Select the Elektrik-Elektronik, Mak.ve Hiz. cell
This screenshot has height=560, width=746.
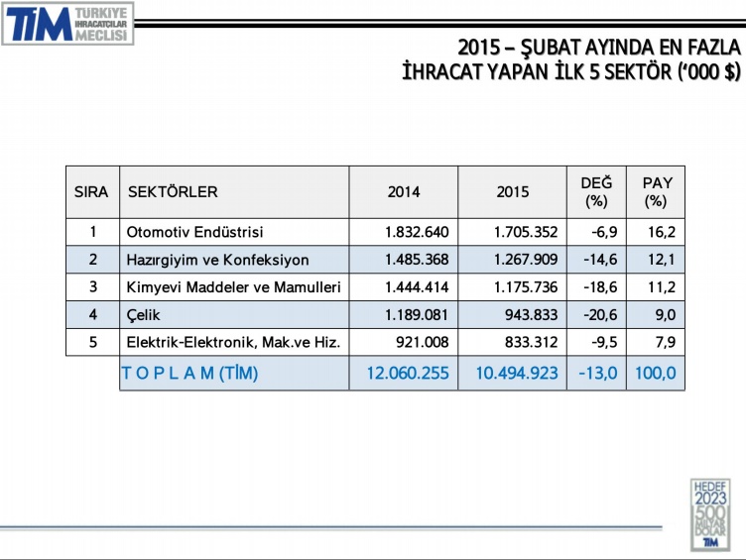[x=234, y=343]
